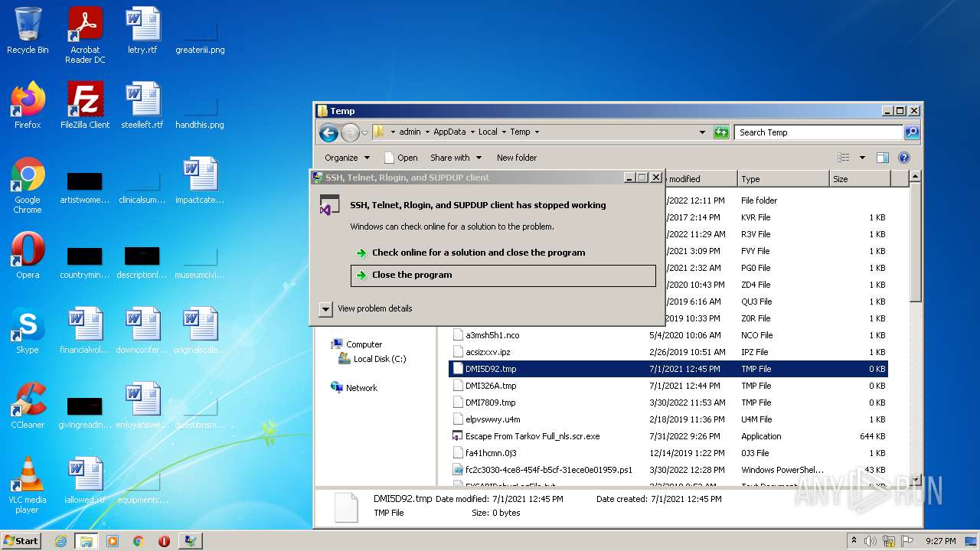This screenshot has width=980, height=551.
Task: Launch Skype desktop shortcut
Action: pos(28,331)
